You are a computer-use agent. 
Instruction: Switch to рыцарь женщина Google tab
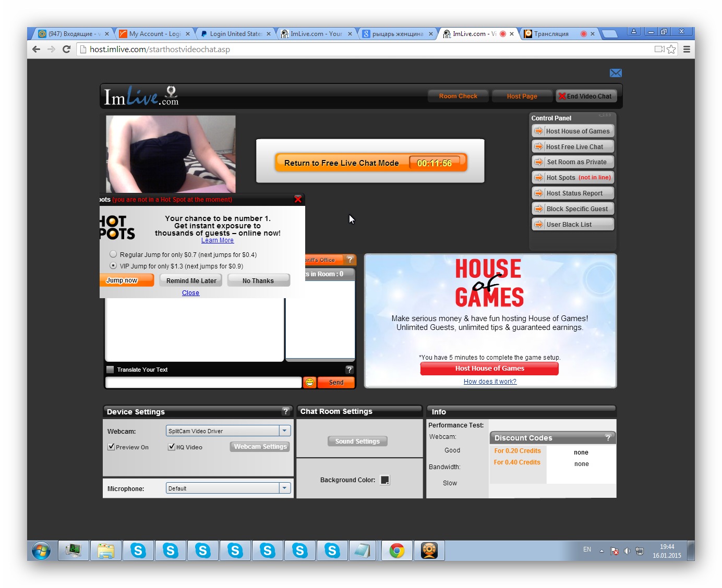pos(398,33)
